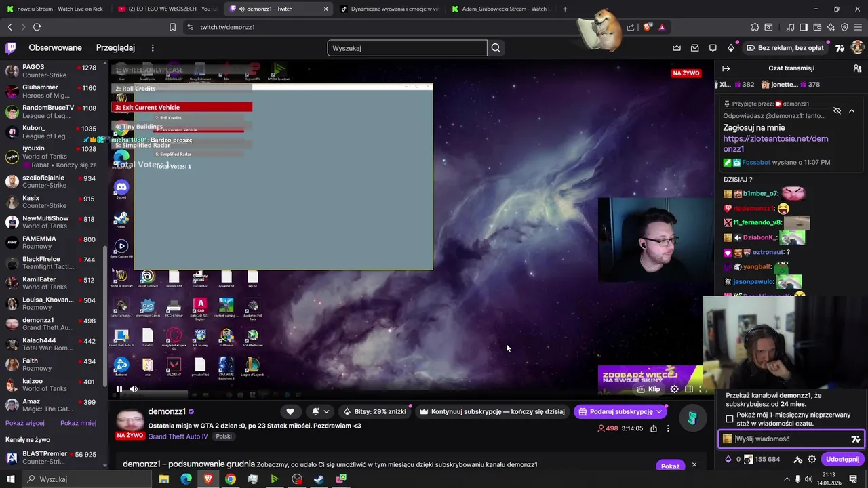Viewport: 868px width, 488px height.
Task: Open a new browser tab
Action: tap(565, 9)
